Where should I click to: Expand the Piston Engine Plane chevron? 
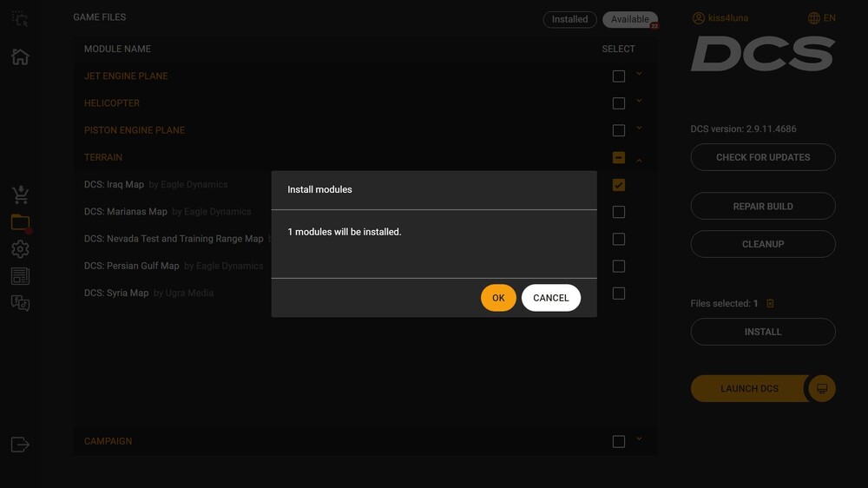pos(639,128)
